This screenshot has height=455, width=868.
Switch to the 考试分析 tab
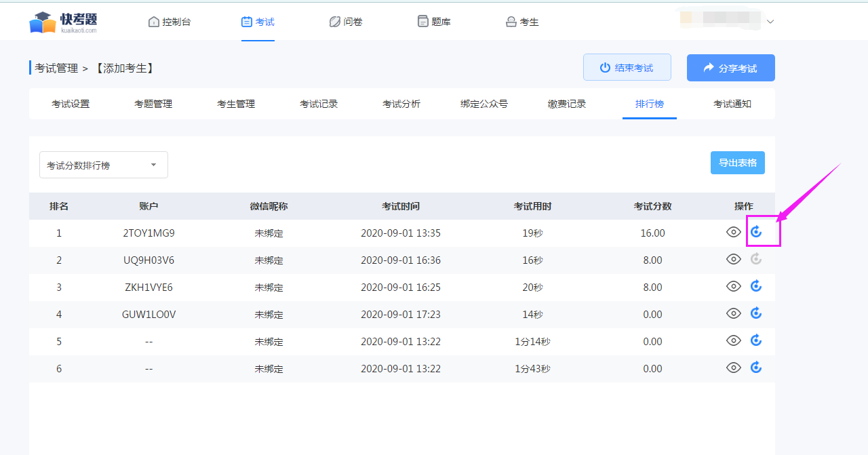click(401, 104)
